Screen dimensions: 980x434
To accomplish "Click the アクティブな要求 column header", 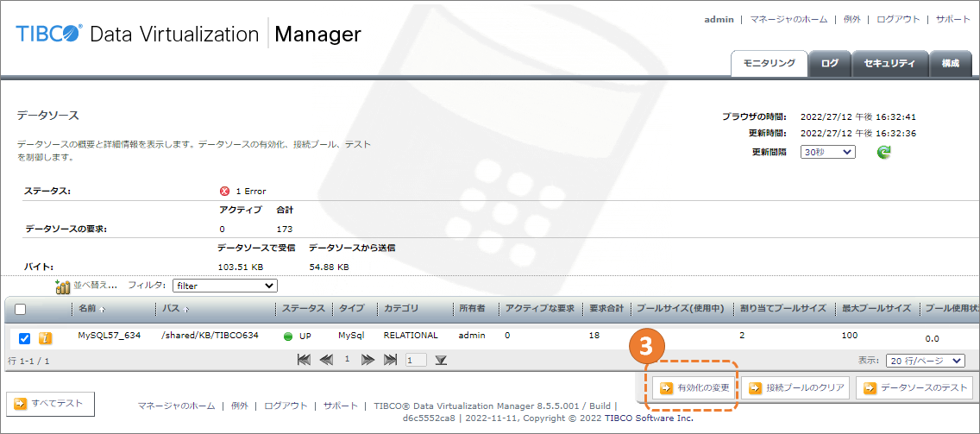I will 540,309.
